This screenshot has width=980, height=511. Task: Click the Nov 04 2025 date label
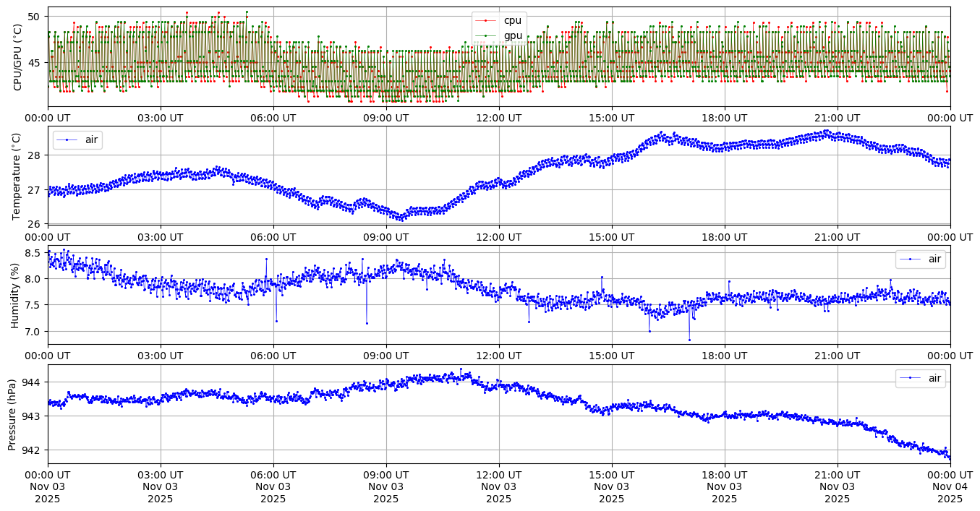[x=950, y=493]
